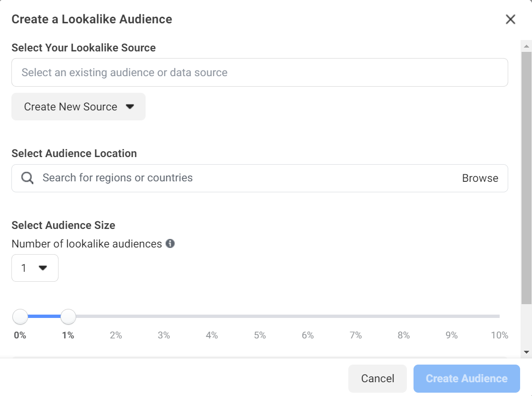This screenshot has width=532, height=396.
Task: Close the Create a Lookalike Audience dialog
Action: tap(510, 20)
